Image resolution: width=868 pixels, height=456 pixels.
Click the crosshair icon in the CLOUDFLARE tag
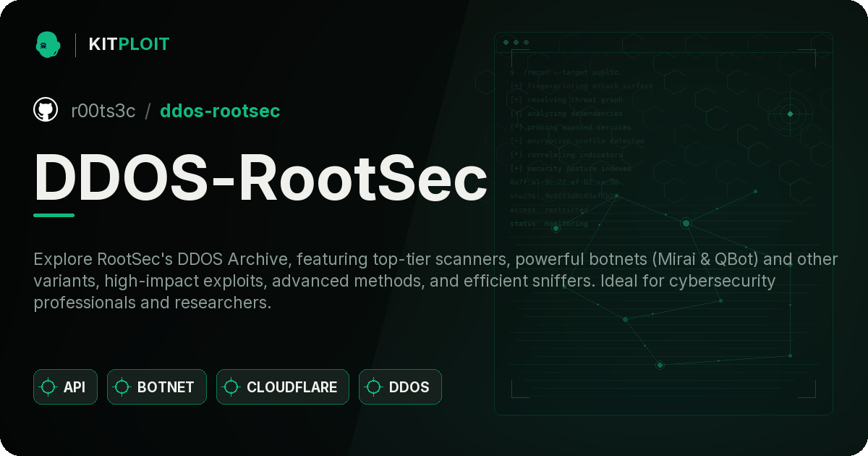tap(231, 387)
